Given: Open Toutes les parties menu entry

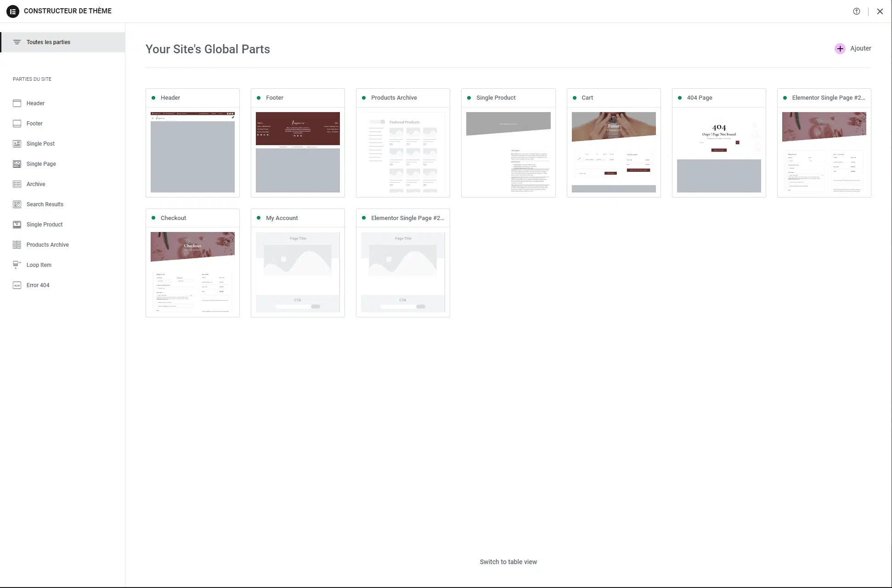Looking at the screenshot, I should click(x=63, y=42).
